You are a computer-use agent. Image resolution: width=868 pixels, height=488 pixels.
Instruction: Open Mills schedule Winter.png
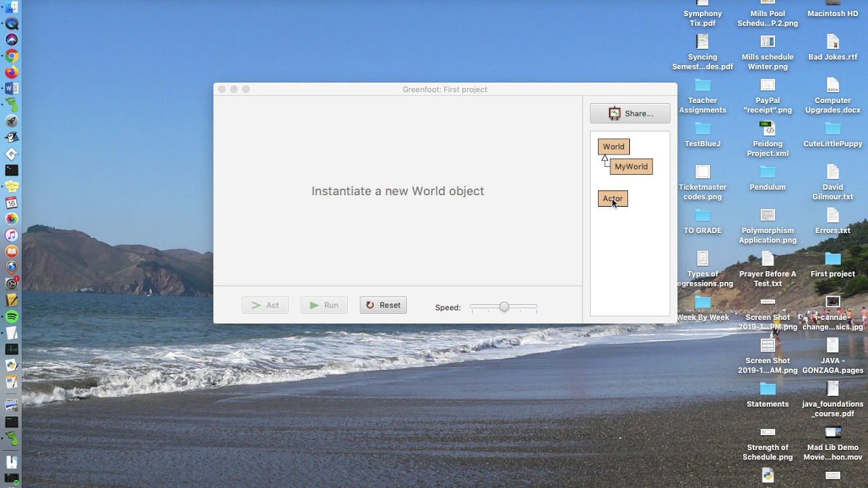coord(768,52)
